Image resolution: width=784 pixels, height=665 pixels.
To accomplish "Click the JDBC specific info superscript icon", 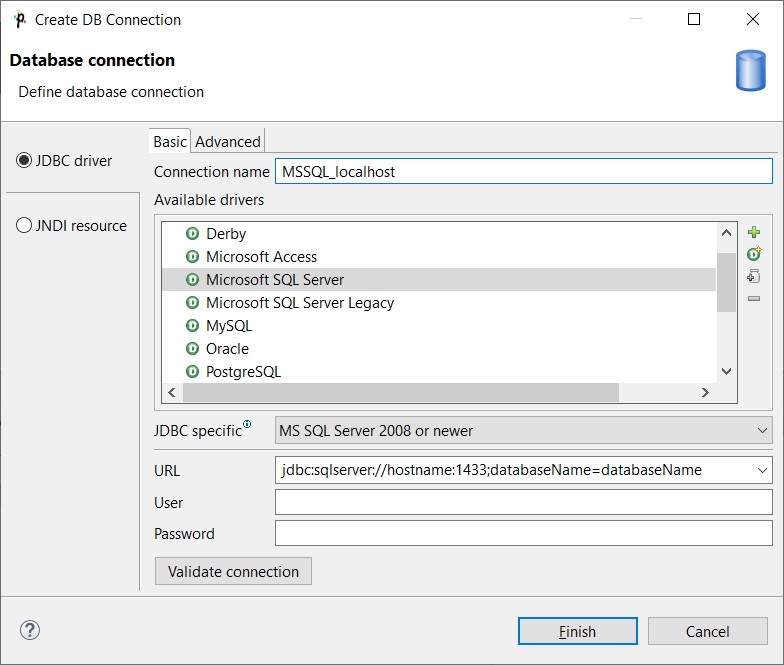I will 247,424.
